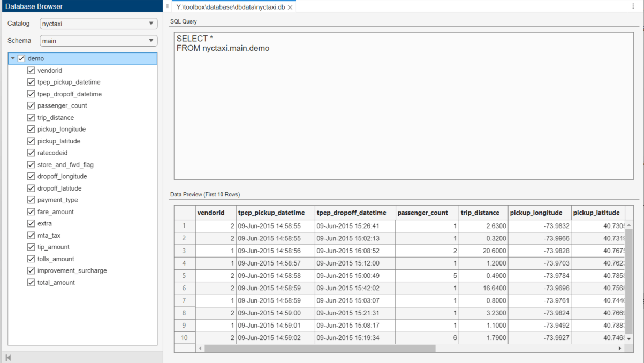Collapse the Database Browser panel
The image size is (644, 363).
pyautogui.click(x=8, y=357)
